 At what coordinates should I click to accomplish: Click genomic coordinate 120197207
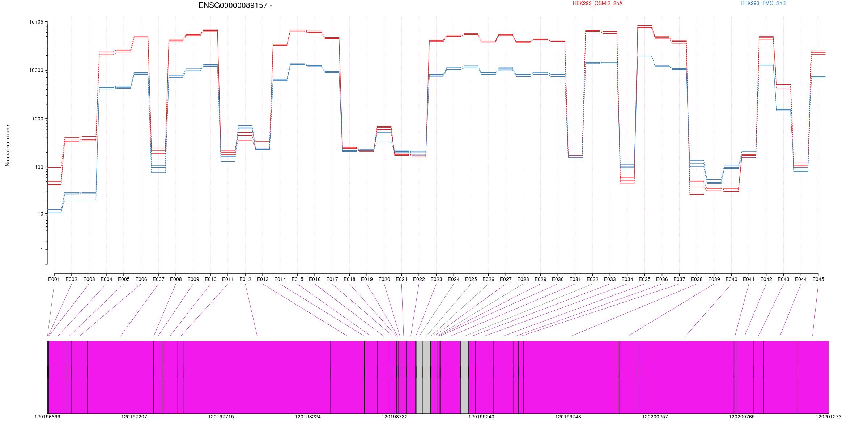[134, 417]
